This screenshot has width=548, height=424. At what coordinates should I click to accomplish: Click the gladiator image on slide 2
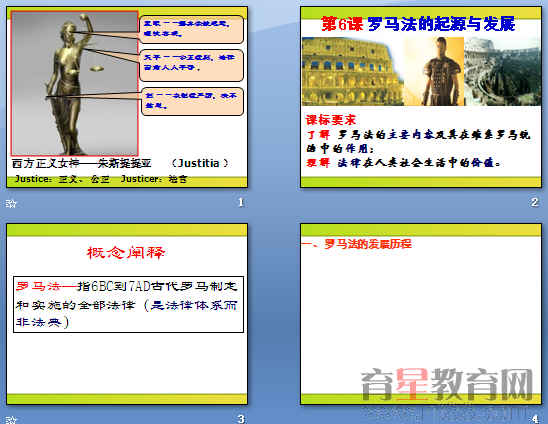coord(434,72)
